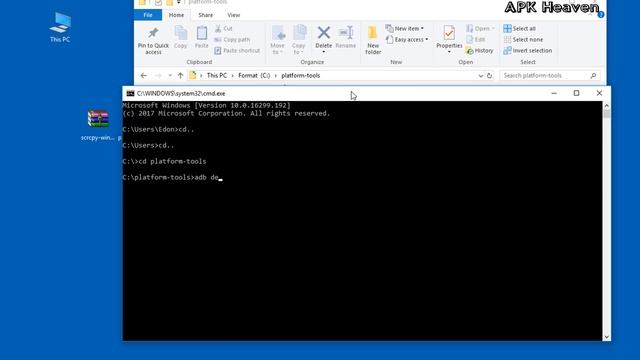640x360 pixels.
Task: Click Cut in the Clipboard group
Action: [x=224, y=29]
